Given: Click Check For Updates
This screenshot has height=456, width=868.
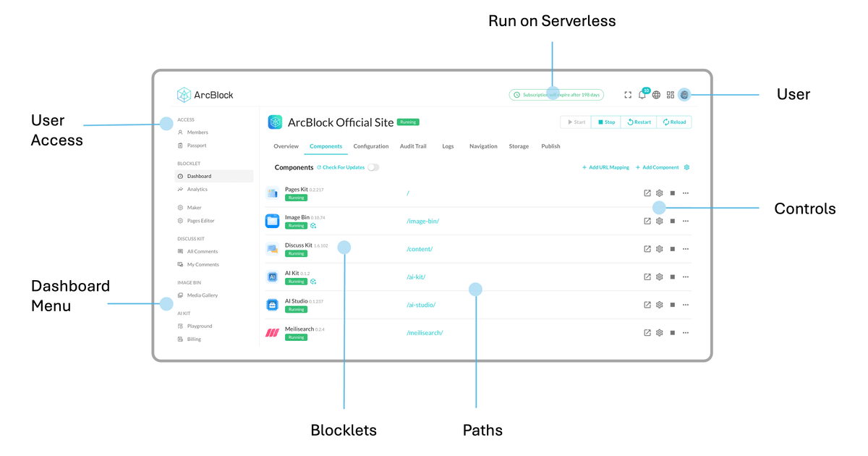Looking at the screenshot, I should 341,167.
